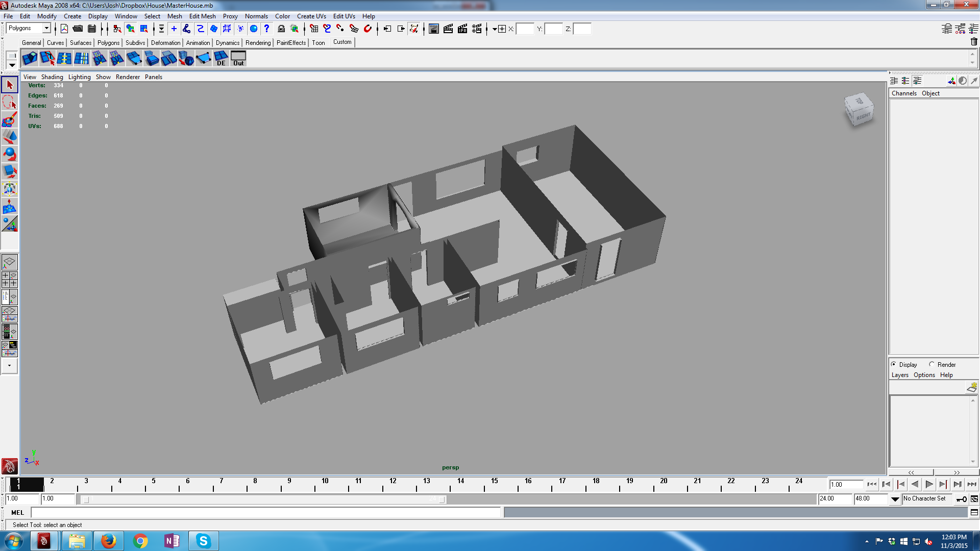Click the IPR render icon
The width and height of the screenshot is (980, 551).
tap(462, 29)
